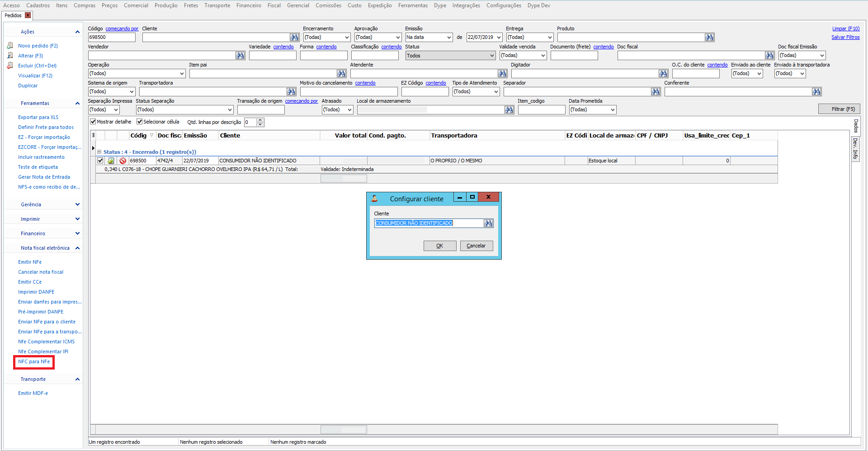The image size is (868, 451).
Task: Close the Pedidos tab with red X
Action: (x=28, y=15)
